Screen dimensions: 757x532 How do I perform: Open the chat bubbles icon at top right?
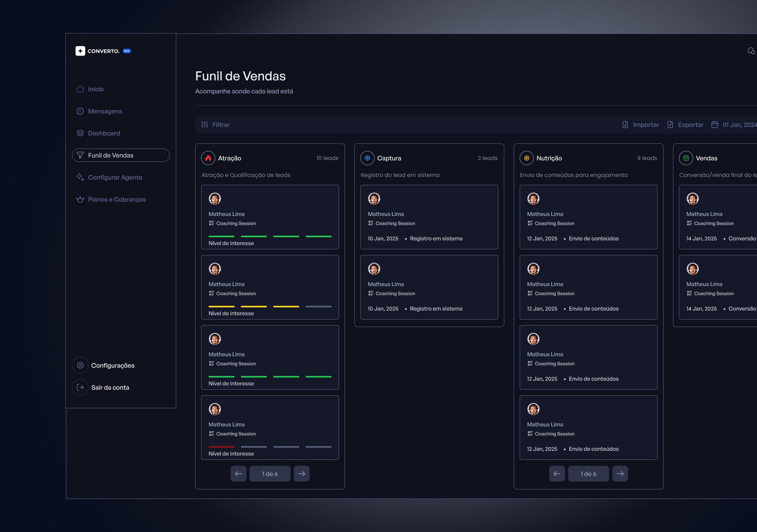[x=751, y=51]
